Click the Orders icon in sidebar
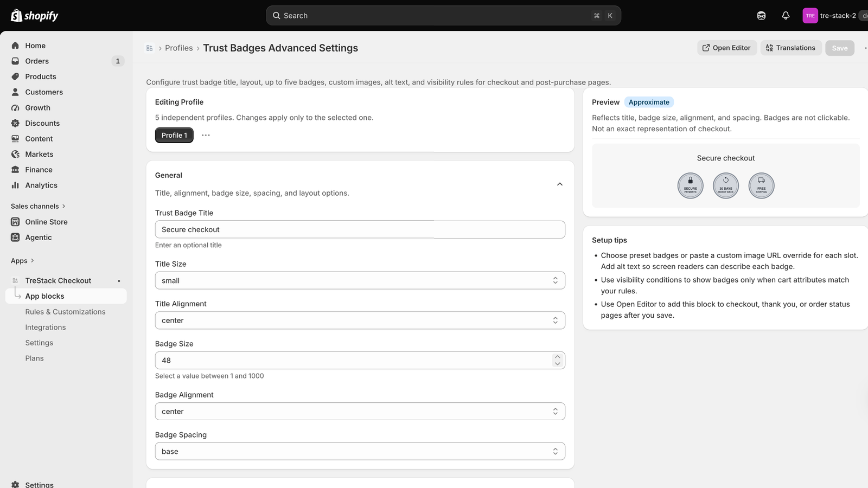The width and height of the screenshot is (868, 488). (x=15, y=61)
